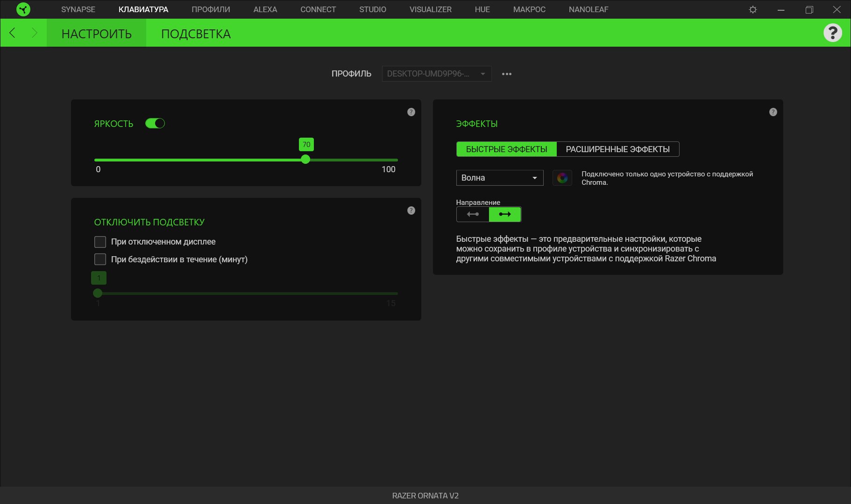Screen dimensions: 851x504
Task: Show help for the Effects panel
Action: (x=773, y=112)
